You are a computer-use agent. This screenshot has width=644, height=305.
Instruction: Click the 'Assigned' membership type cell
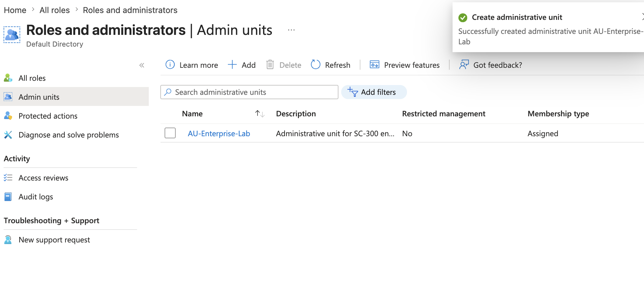(x=543, y=134)
